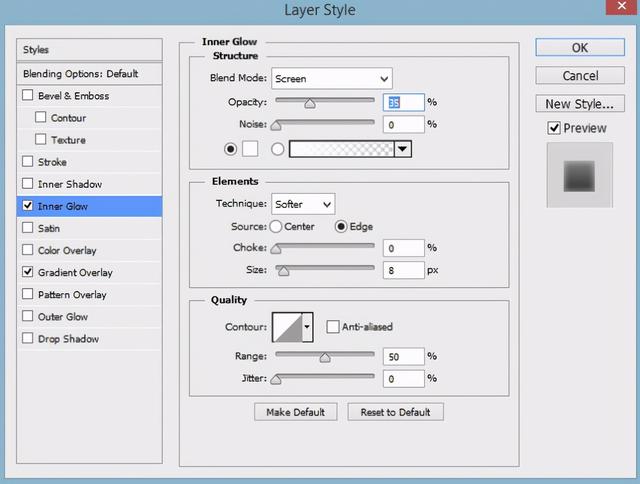
Task: Toggle the Preview checkbox
Action: [x=553, y=128]
